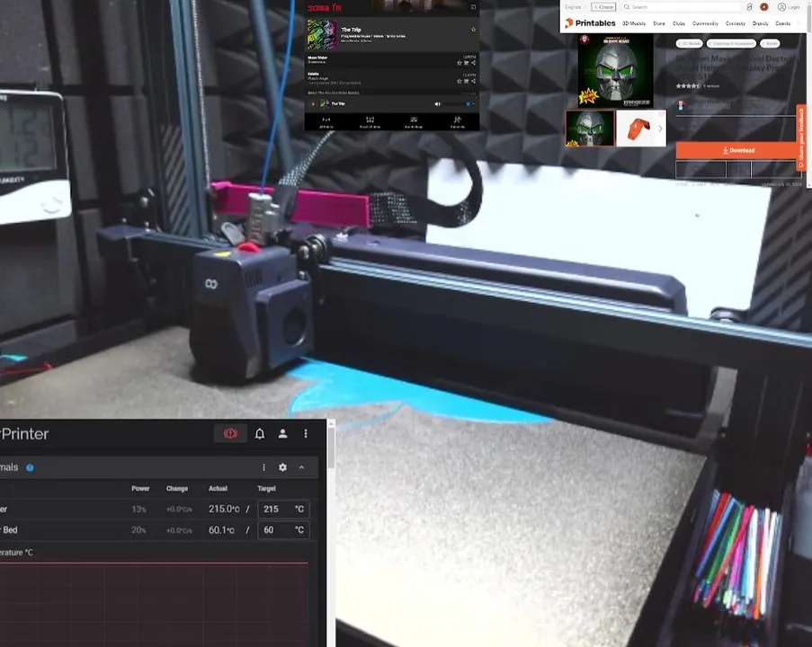Click The Trip channel artwork in SomaFM
This screenshot has height=647, width=812.
tap(322, 35)
